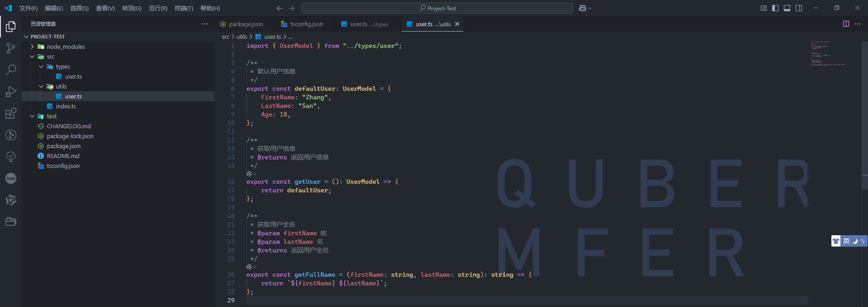Click the user.ts breadcrumb segment
Viewport: 868px width, 307px height.
(273, 37)
